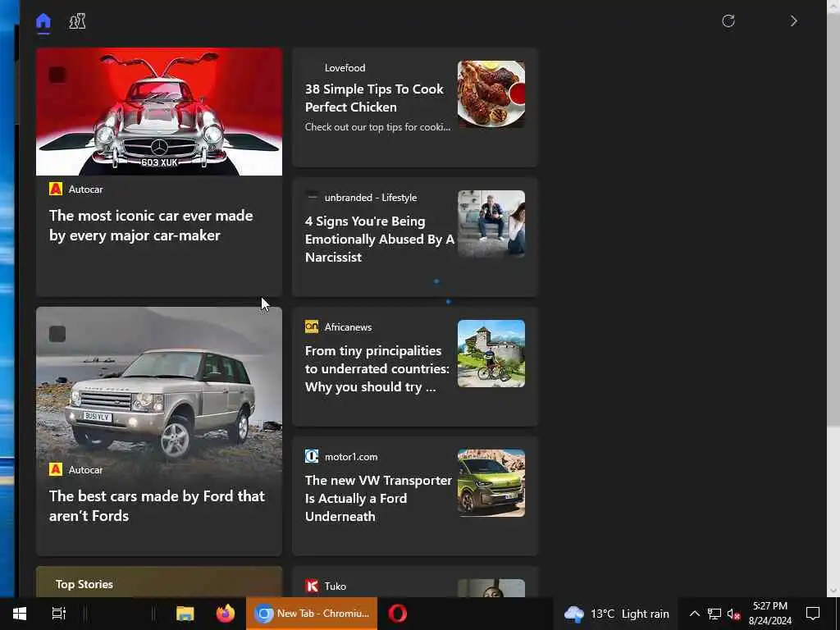Click the Autocar logo on iconic car card

(x=56, y=189)
